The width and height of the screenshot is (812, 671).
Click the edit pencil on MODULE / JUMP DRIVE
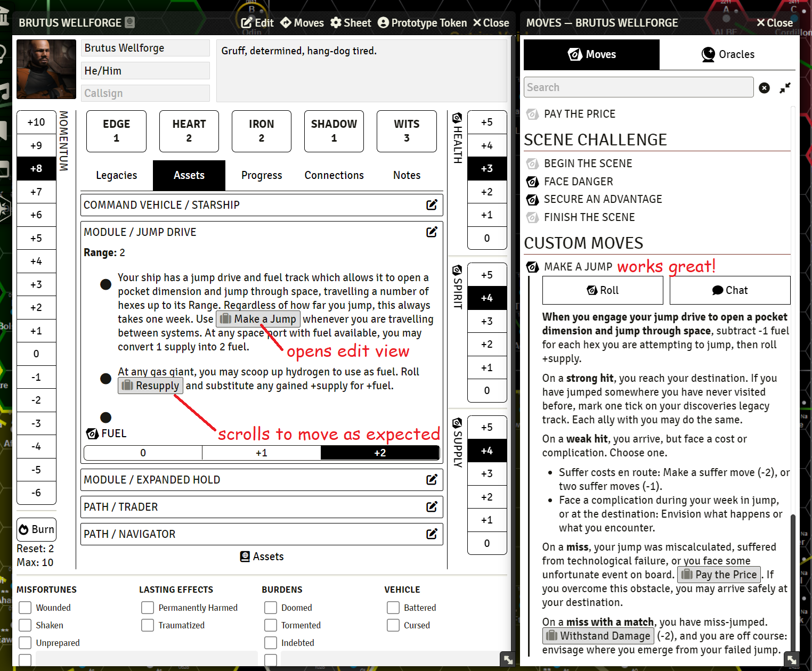pyautogui.click(x=432, y=232)
